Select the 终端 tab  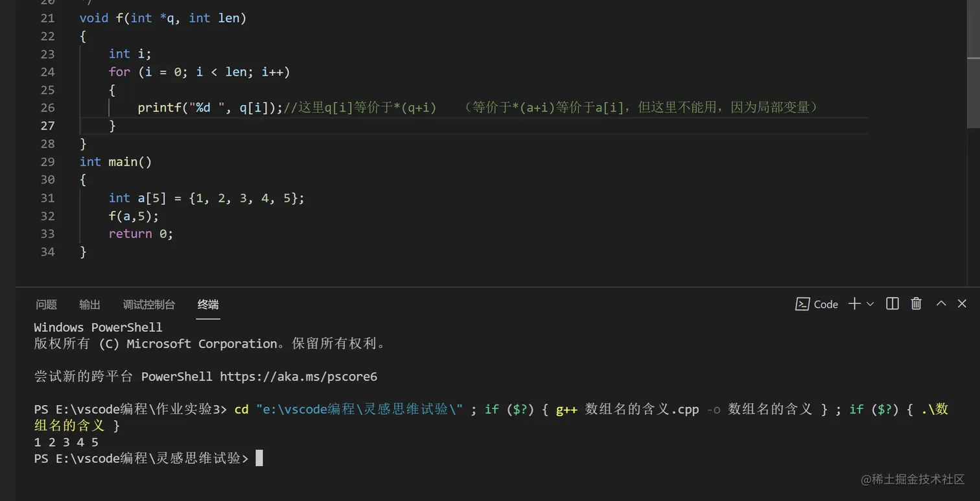pos(208,305)
